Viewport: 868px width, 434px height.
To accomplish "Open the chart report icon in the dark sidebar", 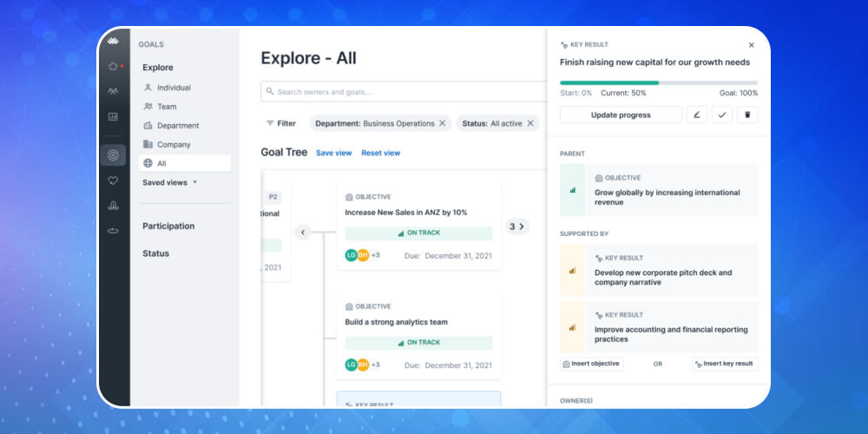I will (113, 116).
